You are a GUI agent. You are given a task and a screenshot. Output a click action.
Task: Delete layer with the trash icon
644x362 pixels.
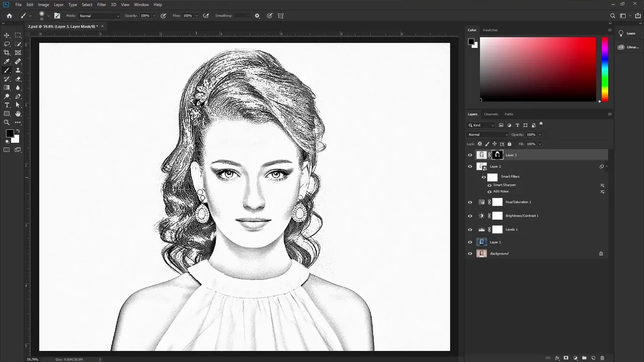tap(602, 358)
